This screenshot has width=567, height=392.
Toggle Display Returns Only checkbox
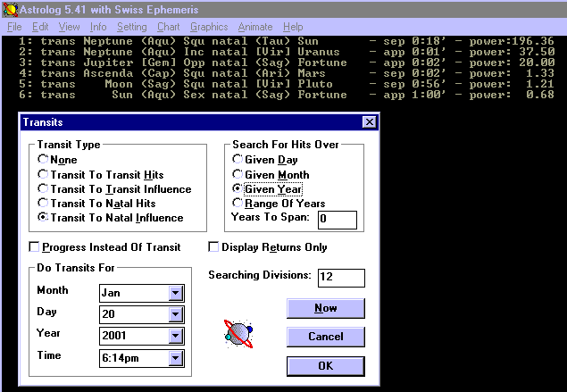click(x=214, y=247)
